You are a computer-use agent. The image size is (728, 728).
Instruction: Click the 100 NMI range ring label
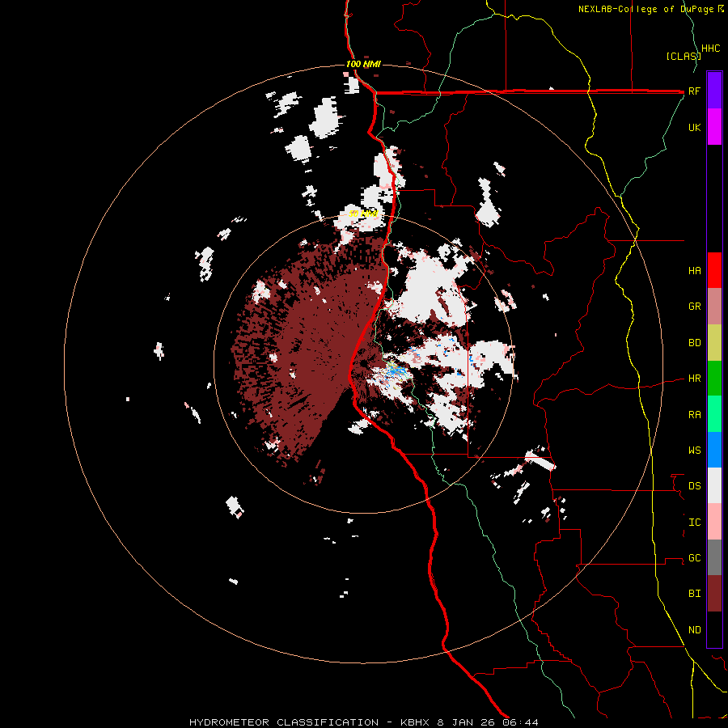pos(363,64)
